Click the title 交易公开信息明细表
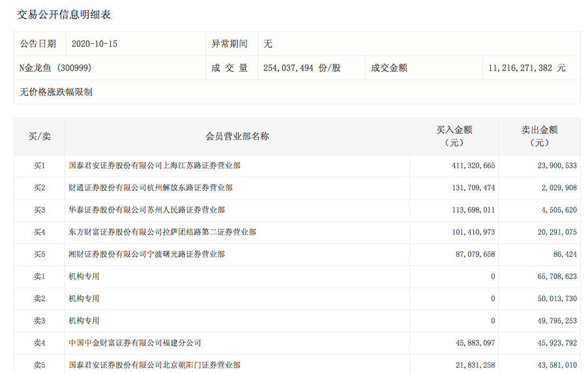 (64, 14)
